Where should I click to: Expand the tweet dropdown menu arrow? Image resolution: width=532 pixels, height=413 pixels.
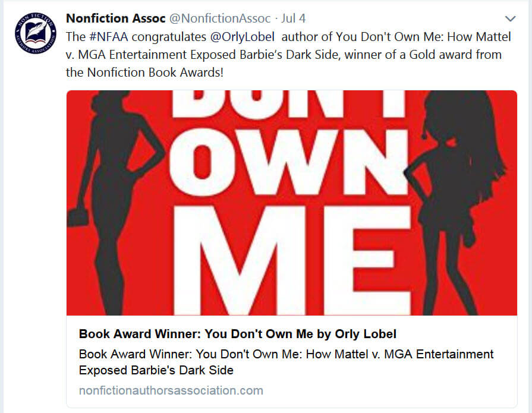pyautogui.click(x=510, y=18)
